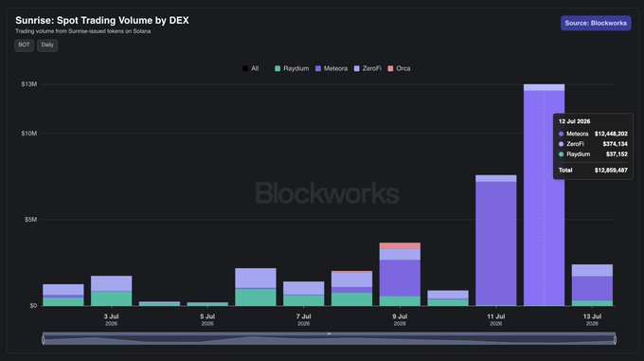Image resolution: width=644 pixels, height=361 pixels.
Task: Click the '$13M' y-axis label
Action: click(29, 84)
